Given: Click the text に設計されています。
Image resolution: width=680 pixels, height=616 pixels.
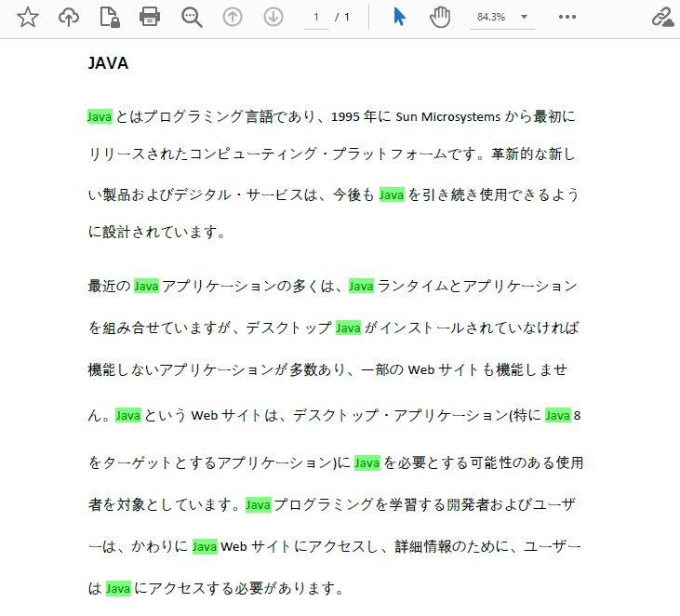Looking at the screenshot, I should (156, 232).
